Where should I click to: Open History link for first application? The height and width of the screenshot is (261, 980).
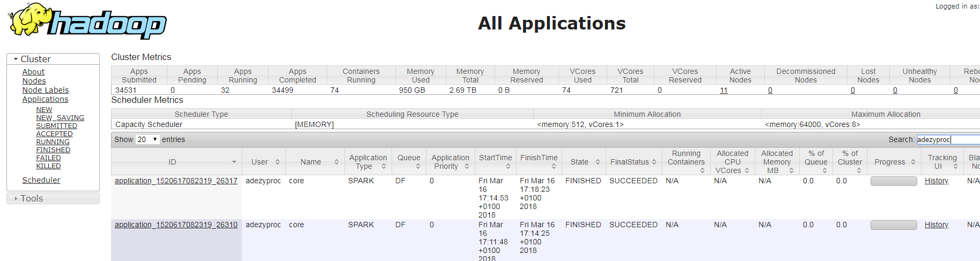(x=936, y=181)
